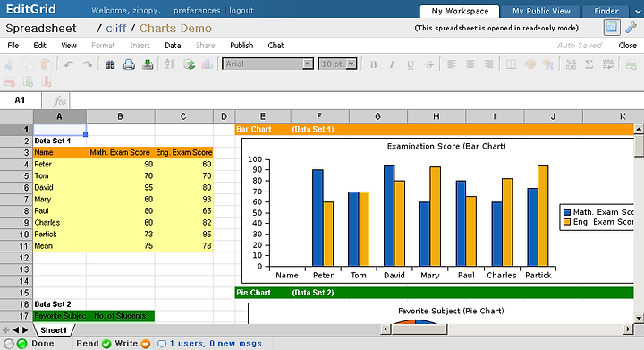This screenshot has width=644, height=350.
Task: Click the number format icon
Action: (x=571, y=64)
